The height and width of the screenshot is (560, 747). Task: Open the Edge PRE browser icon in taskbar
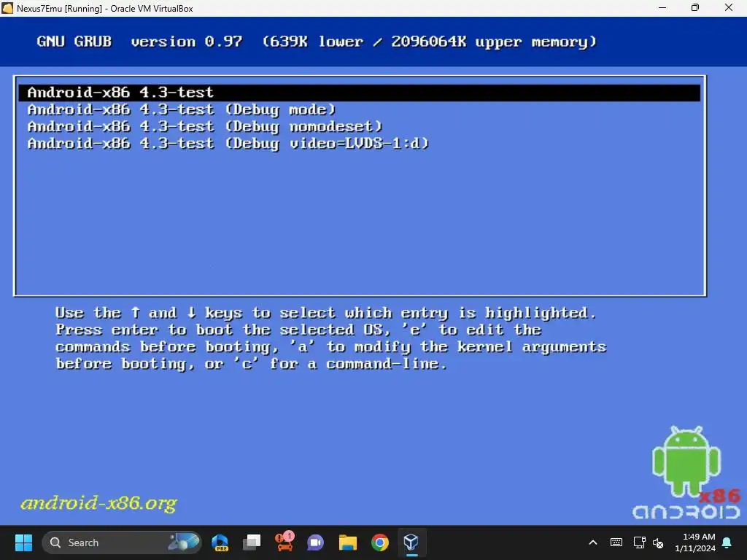[220, 542]
